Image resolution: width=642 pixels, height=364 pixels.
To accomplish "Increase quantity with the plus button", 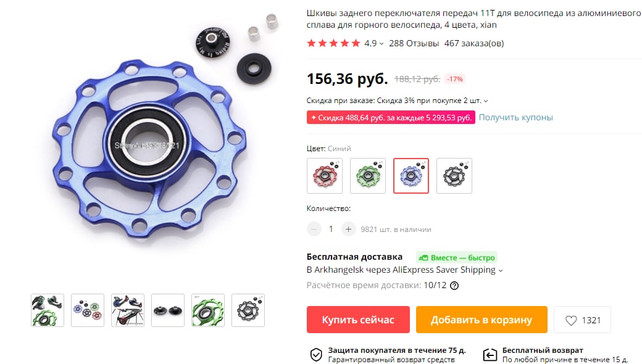I will [348, 229].
